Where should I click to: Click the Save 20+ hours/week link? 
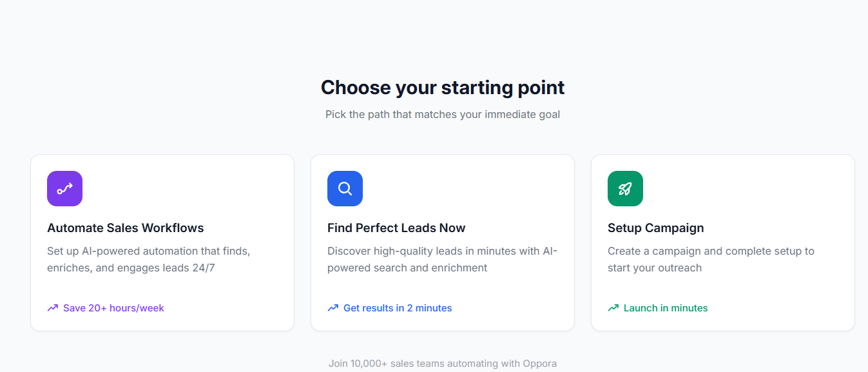(x=113, y=308)
